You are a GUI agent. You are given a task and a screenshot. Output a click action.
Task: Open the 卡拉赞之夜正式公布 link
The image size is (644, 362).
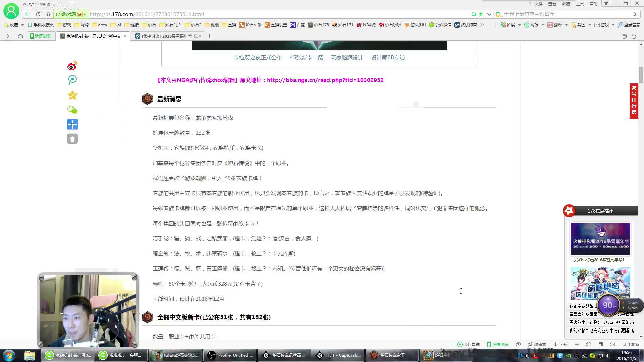click(258, 57)
